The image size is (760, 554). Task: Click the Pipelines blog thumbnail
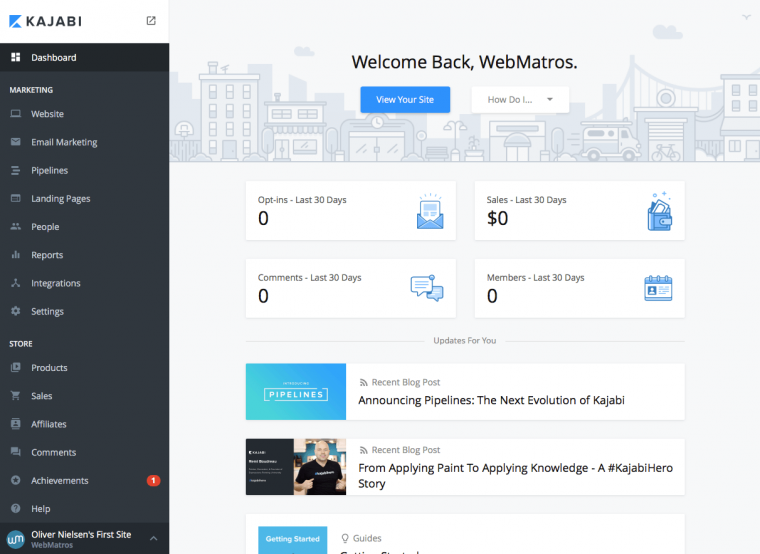296,392
